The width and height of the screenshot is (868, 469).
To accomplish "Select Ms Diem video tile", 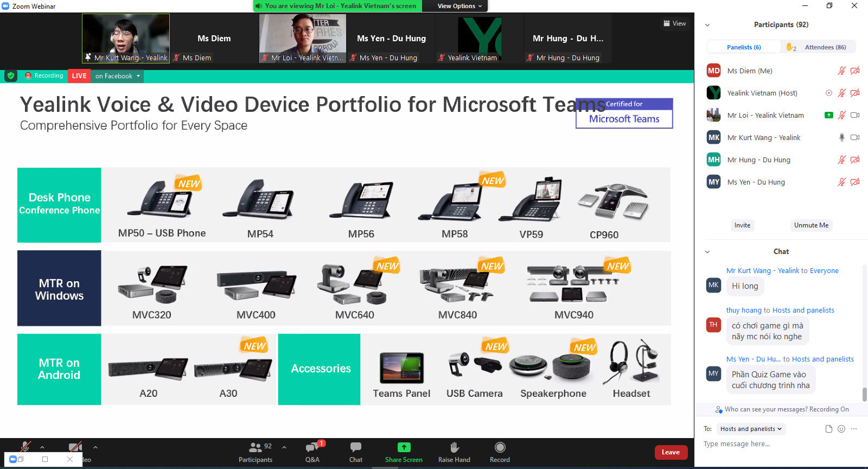I will pyautogui.click(x=214, y=39).
